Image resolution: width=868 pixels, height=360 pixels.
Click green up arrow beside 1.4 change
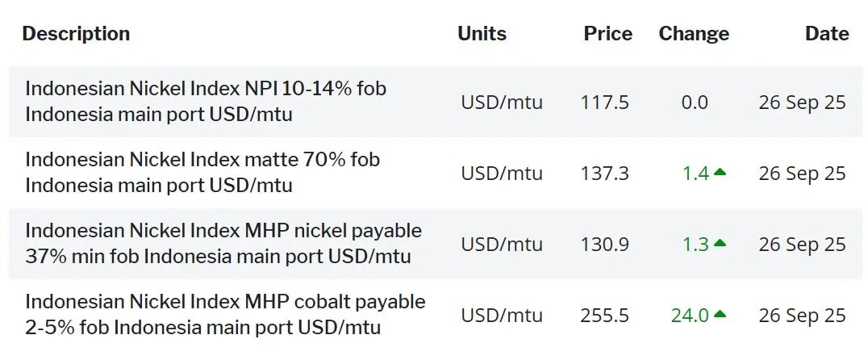720,172
